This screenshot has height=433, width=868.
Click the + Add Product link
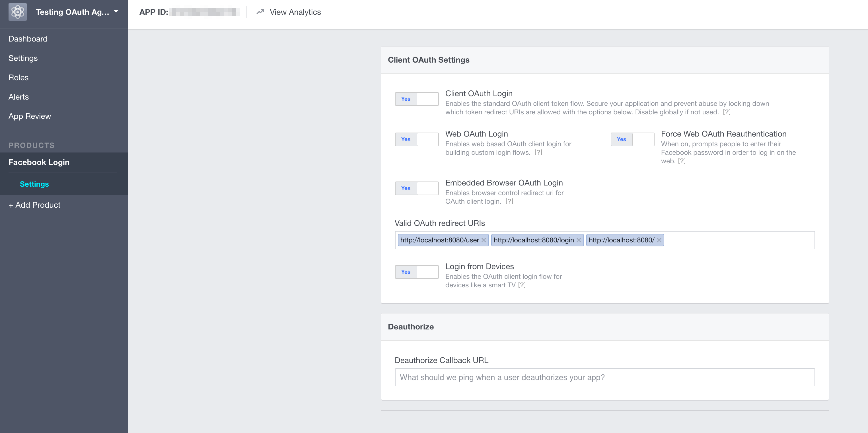34,205
